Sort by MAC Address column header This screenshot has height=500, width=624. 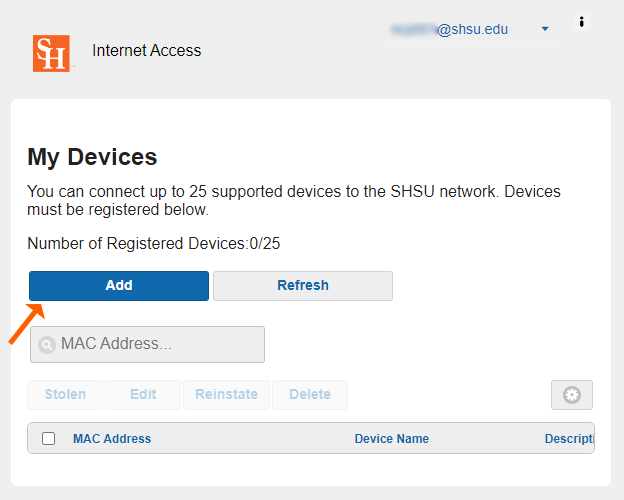click(x=112, y=438)
